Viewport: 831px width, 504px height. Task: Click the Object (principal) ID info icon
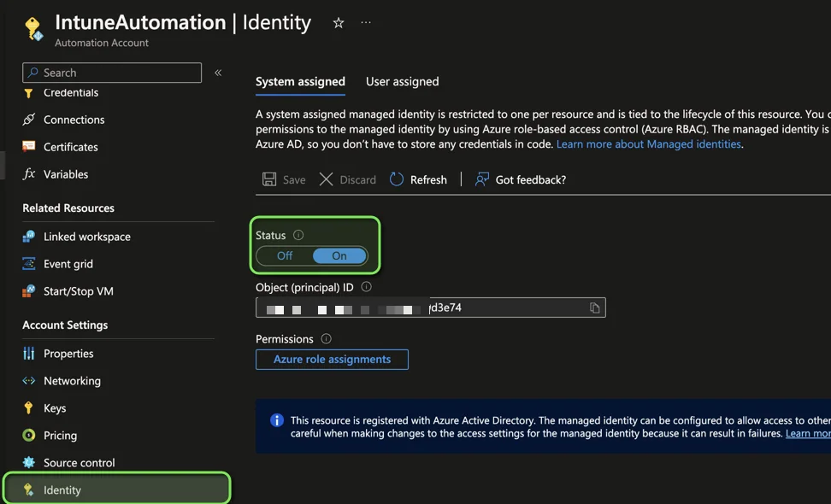[366, 286]
